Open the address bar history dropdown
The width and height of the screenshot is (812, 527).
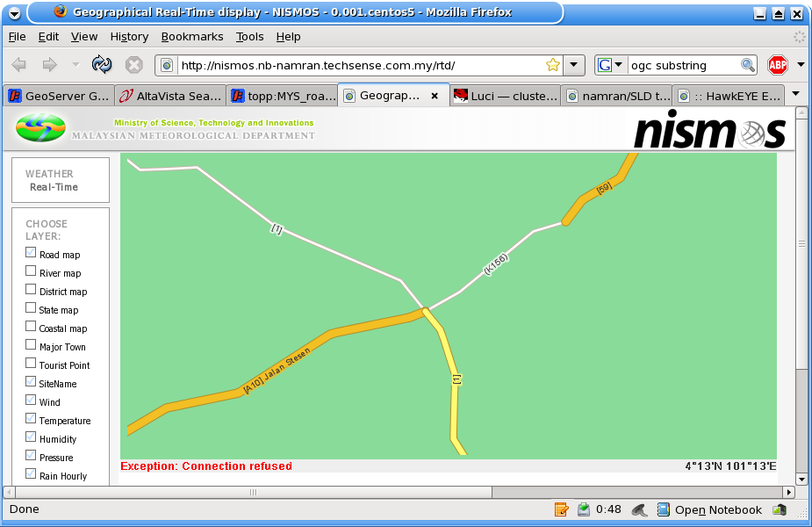574,65
